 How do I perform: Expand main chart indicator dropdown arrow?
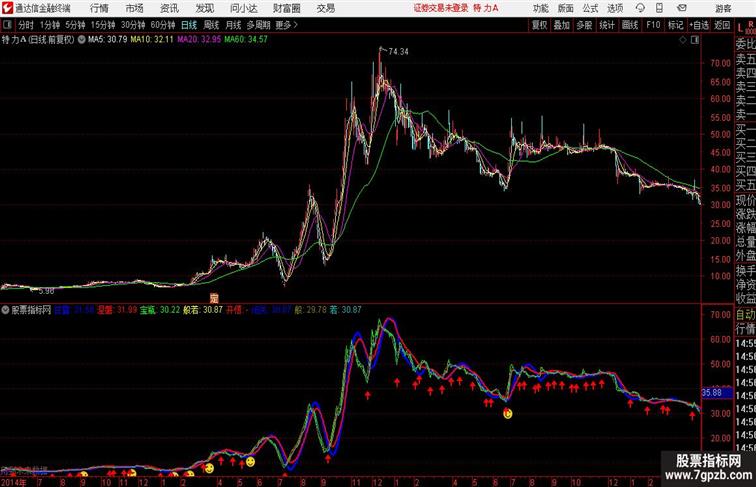pyautogui.click(x=81, y=40)
